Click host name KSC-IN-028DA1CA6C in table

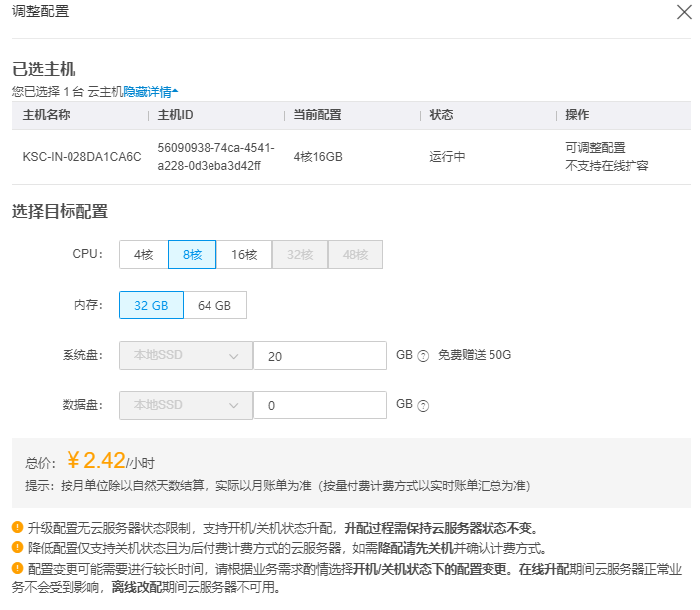click(x=81, y=157)
